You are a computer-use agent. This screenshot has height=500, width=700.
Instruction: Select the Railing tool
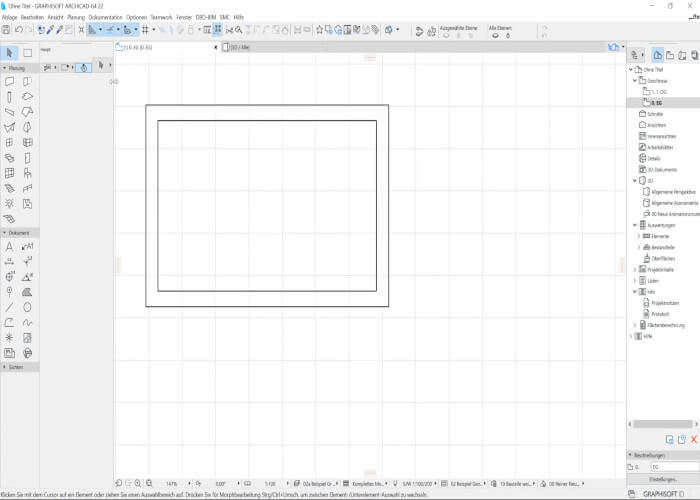click(27, 188)
